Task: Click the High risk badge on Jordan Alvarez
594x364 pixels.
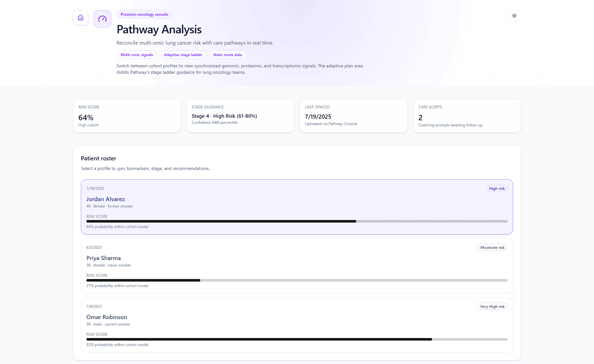Action: click(496, 188)
